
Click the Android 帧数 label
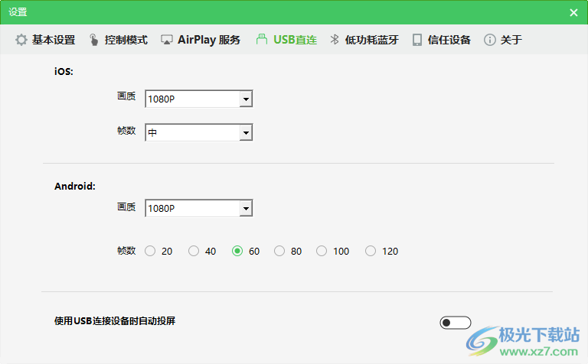[126, 251]
